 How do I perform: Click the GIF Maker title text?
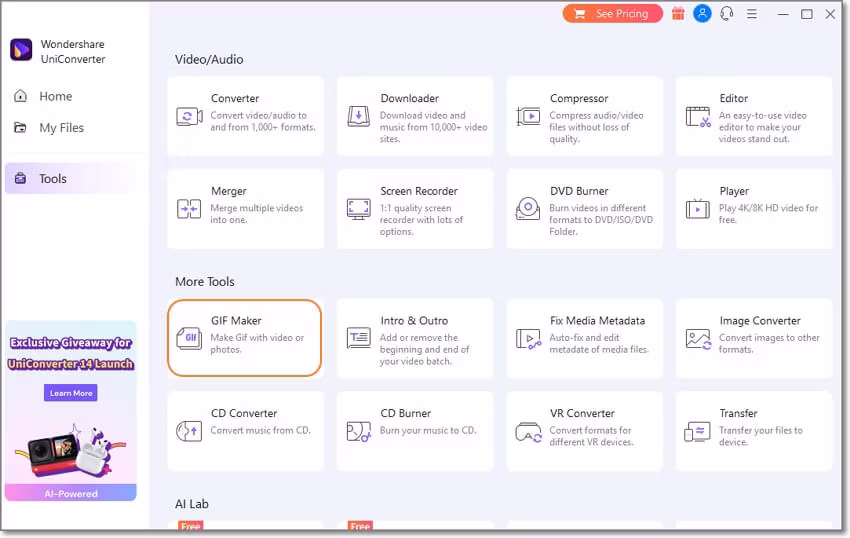pyautogui.click(x=236, y=321)
